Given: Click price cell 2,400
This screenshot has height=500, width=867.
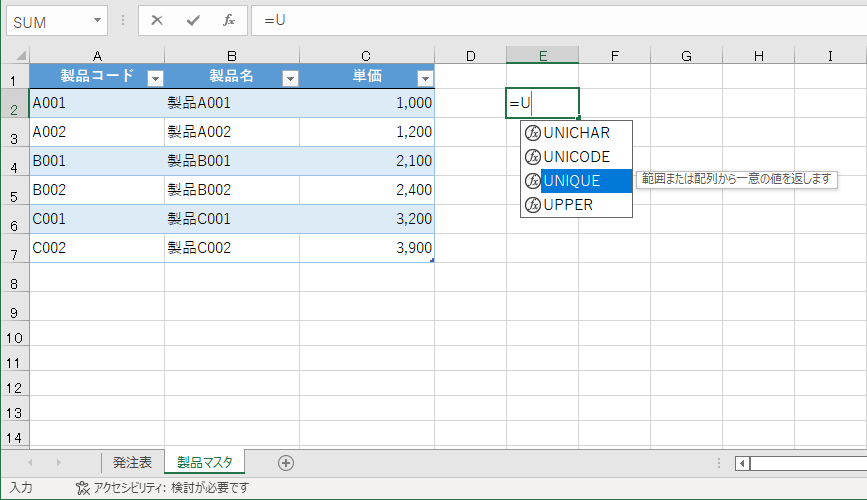Looking at the screenshot, I should (x=367, y=190).
